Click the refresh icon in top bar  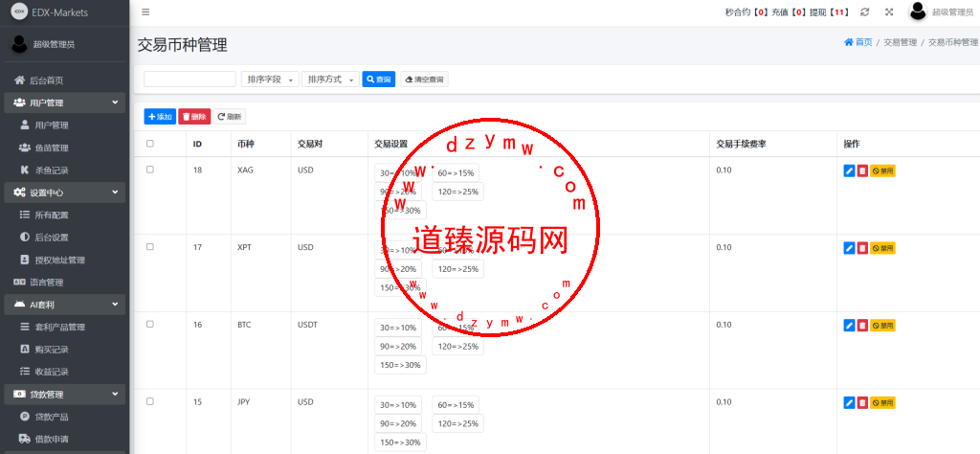tap(865, 11)
